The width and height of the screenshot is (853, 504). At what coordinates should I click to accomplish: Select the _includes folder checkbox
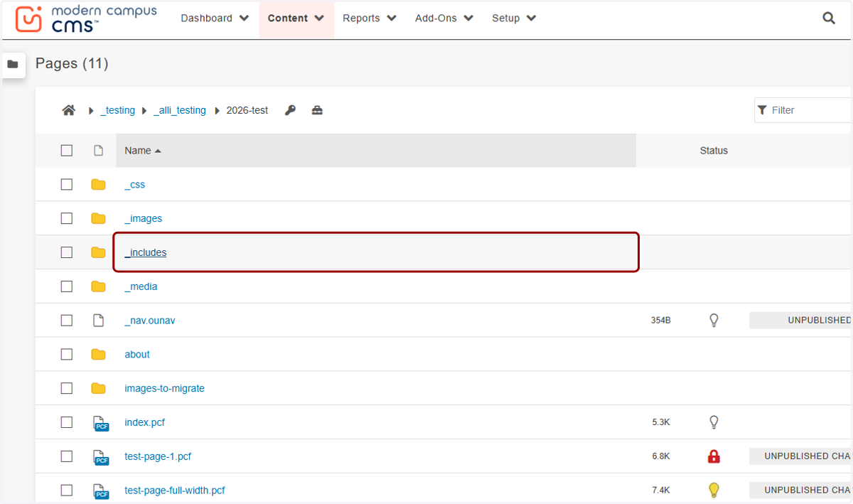coord(67,252)
